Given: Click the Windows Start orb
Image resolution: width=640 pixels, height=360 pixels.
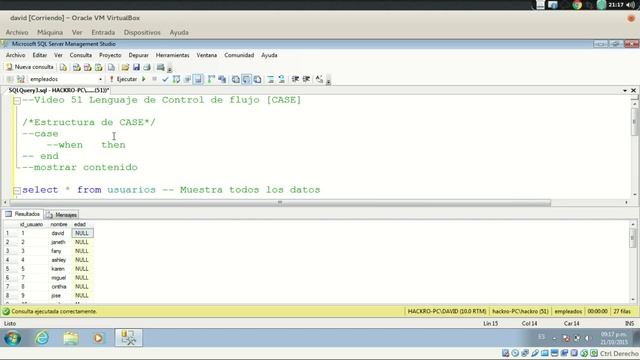Looking at the screenshot, I should 13,338.
